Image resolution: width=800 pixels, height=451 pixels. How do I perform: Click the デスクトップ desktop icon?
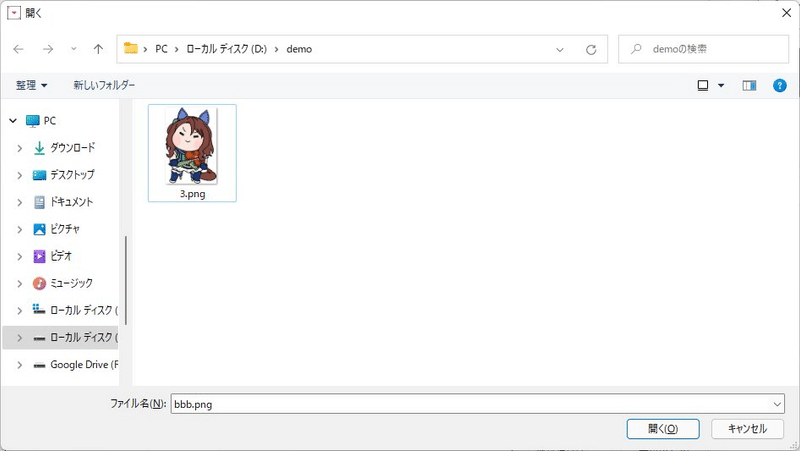[39, 175]
